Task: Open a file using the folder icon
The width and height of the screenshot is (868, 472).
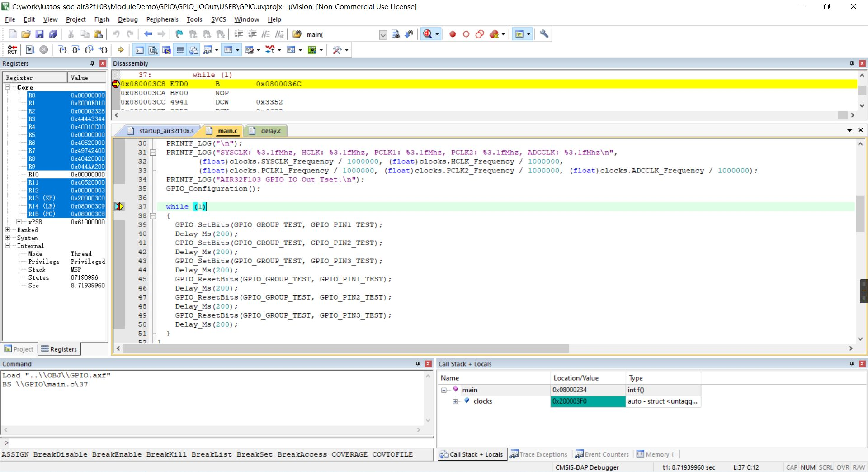Action: point(26,34)
